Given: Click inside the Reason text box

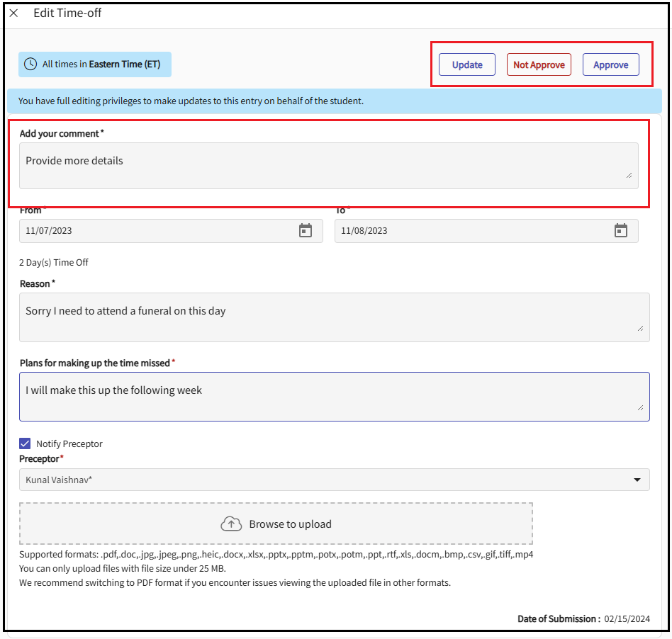Looking at the screenshot, I should [333, 317].
